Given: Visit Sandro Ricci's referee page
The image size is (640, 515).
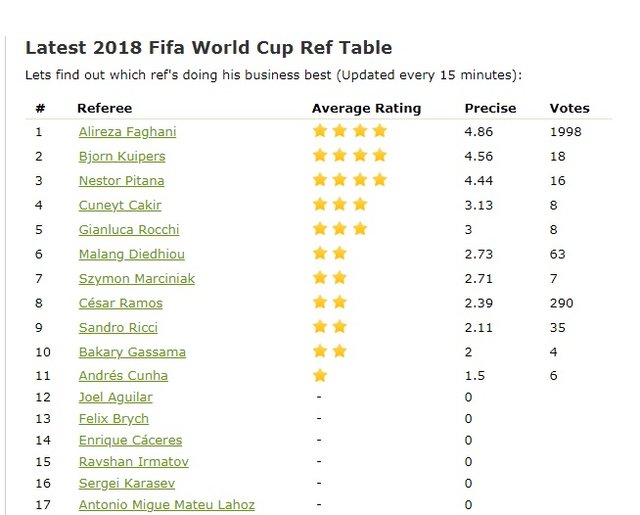Looking at the screenshot, I should pos(118,327).
